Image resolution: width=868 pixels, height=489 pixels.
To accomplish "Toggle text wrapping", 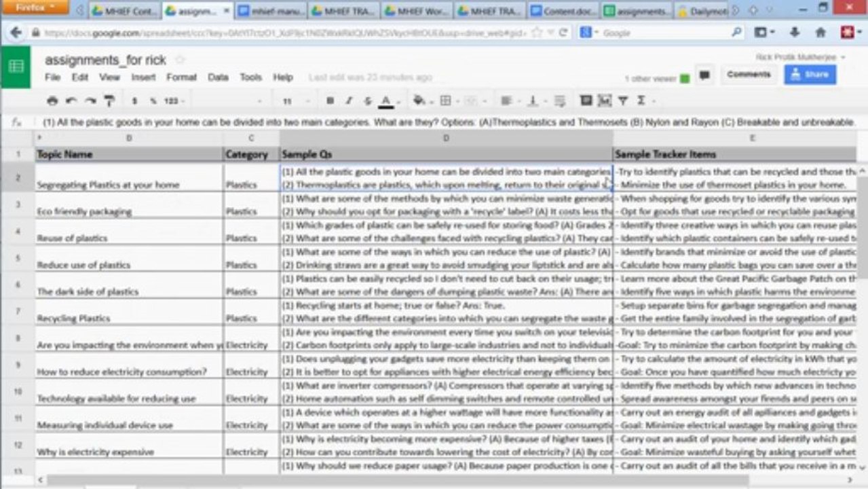I will coord(559,101).
